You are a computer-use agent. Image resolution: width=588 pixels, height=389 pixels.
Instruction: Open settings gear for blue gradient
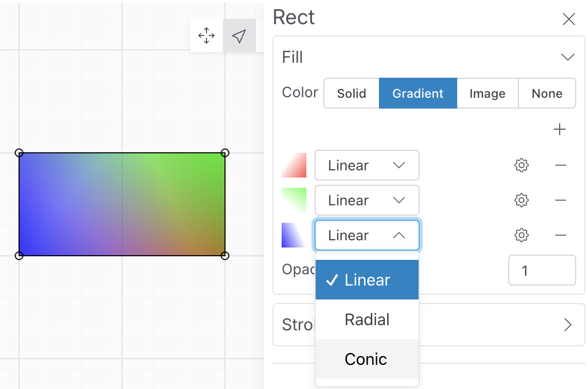pyautogui.click(x=522, y=235)
